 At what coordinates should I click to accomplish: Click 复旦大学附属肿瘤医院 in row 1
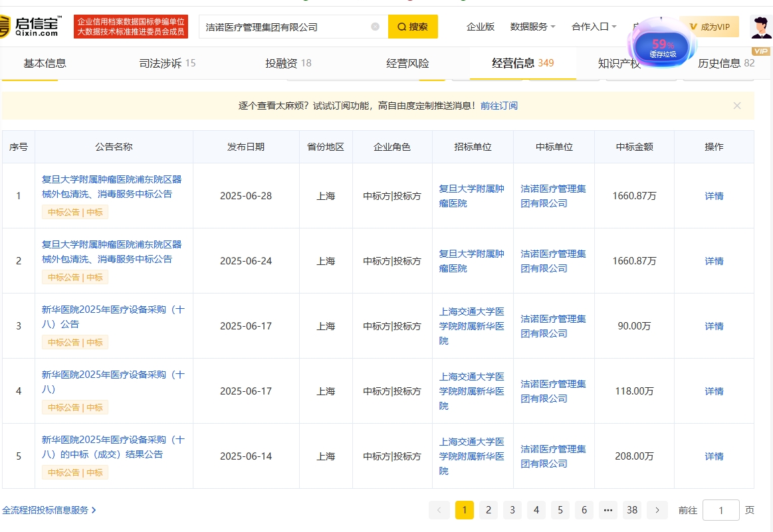pos(471,195)
